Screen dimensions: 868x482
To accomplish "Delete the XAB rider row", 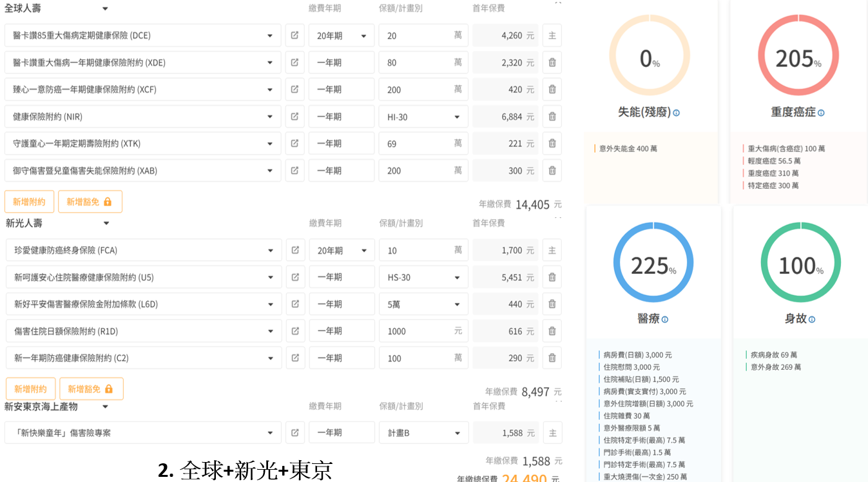I will (x=552, y=171).
